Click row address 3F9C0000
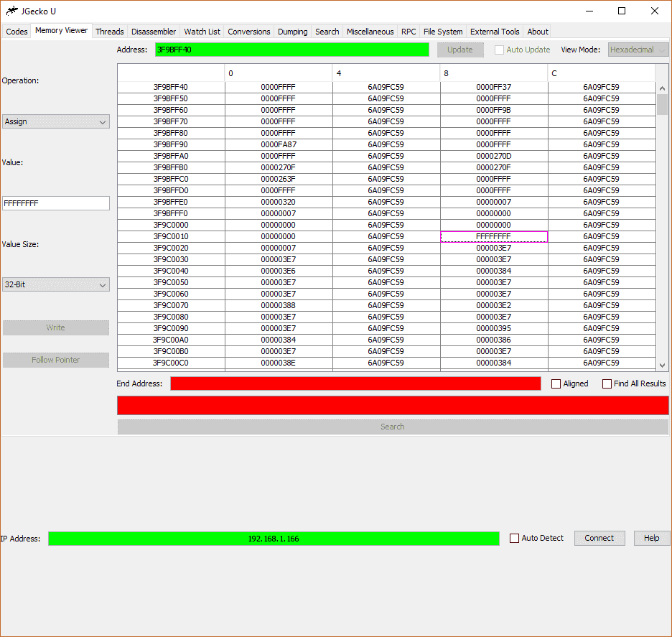This screenshot has width=672, height=637. pos(171,225)
